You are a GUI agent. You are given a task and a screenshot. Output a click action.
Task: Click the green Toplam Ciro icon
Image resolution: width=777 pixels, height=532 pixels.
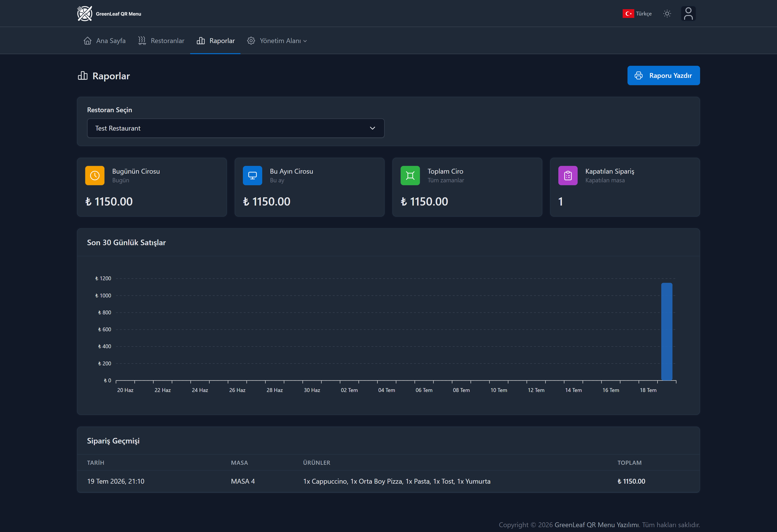click(410, 176)
